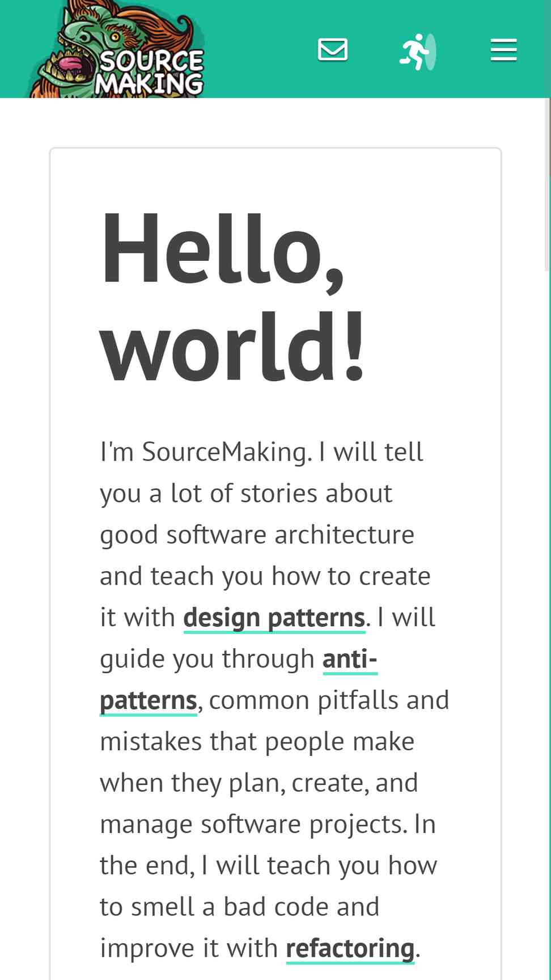Open the hamburger navigation menu

click(x=503, y=50)
